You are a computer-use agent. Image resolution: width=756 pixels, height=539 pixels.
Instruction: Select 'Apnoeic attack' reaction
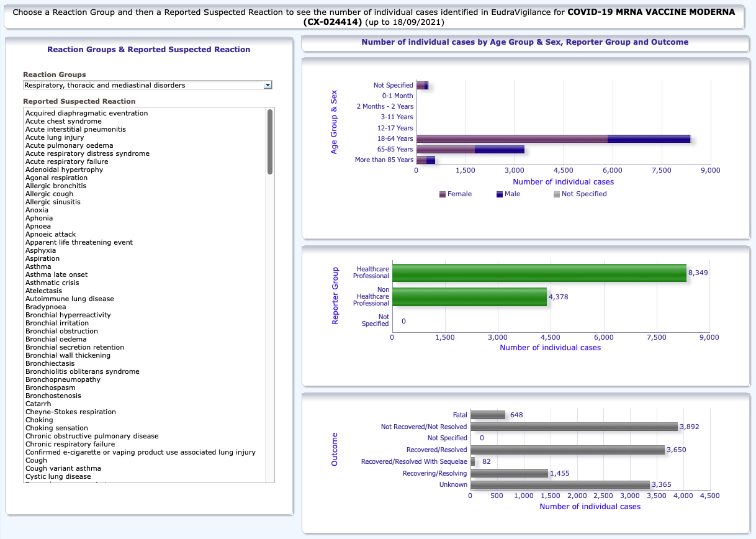pos(51,234)
